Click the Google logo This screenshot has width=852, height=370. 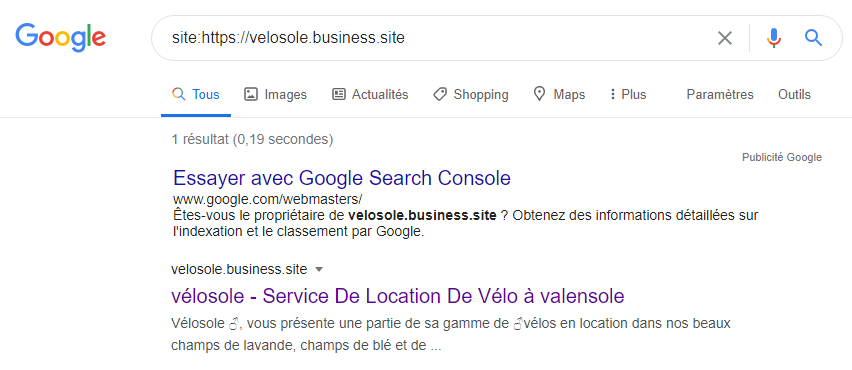pos(60,37)
